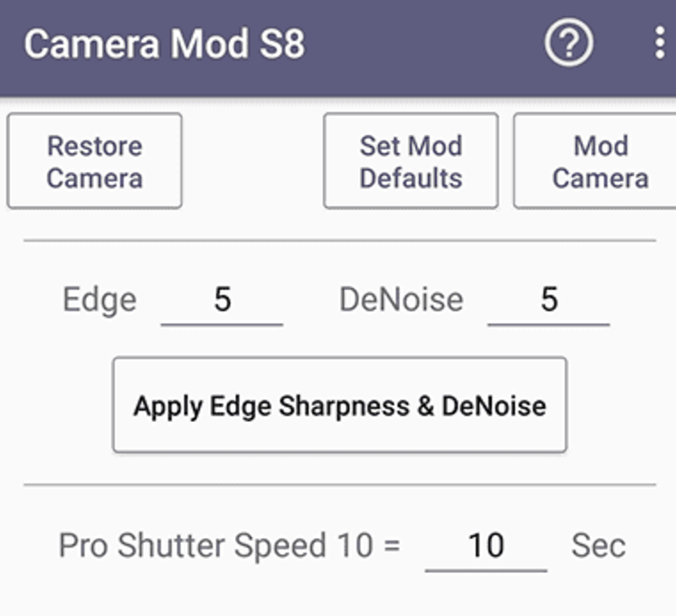Click the Edge label text

[100, 300]
